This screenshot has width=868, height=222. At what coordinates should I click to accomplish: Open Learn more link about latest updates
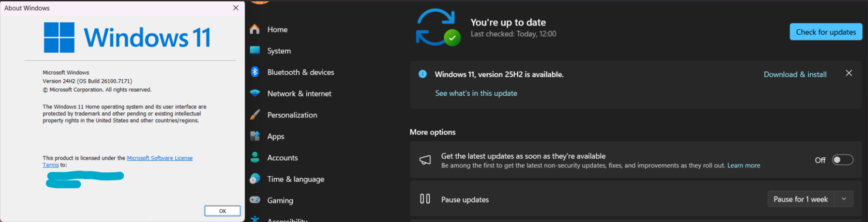tap(744, 166)
